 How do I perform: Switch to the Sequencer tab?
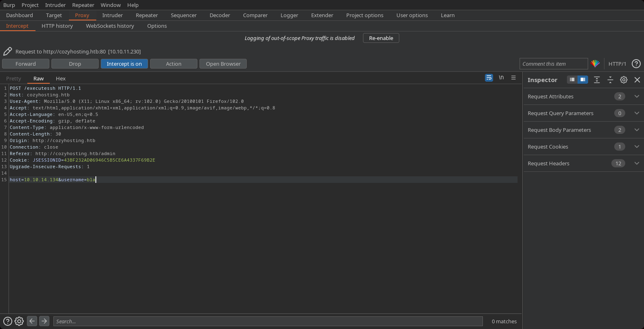pos(184,15)
